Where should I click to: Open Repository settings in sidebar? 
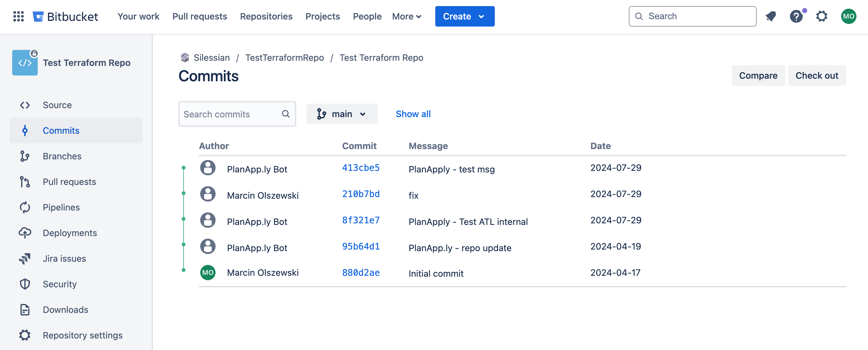82,335
